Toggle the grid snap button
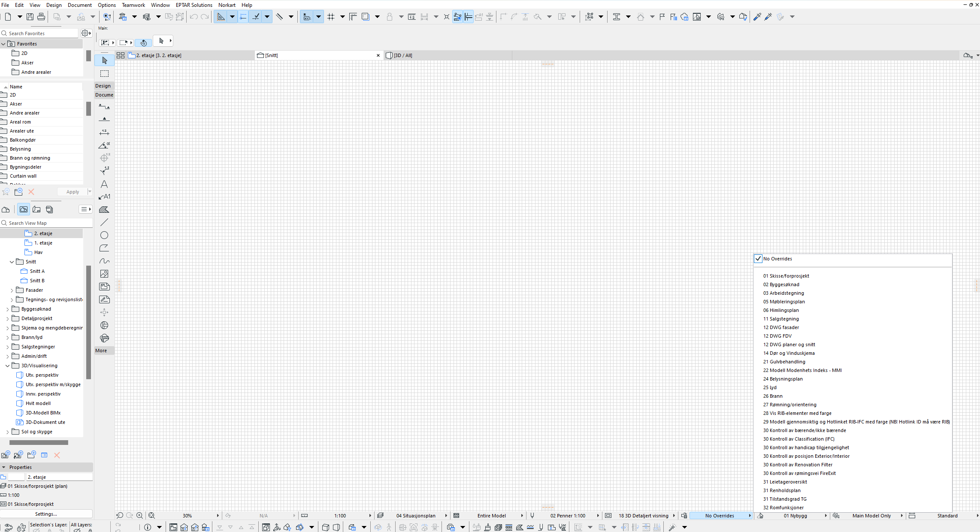This screenshot has height=532, width=980. coord(331,17)
